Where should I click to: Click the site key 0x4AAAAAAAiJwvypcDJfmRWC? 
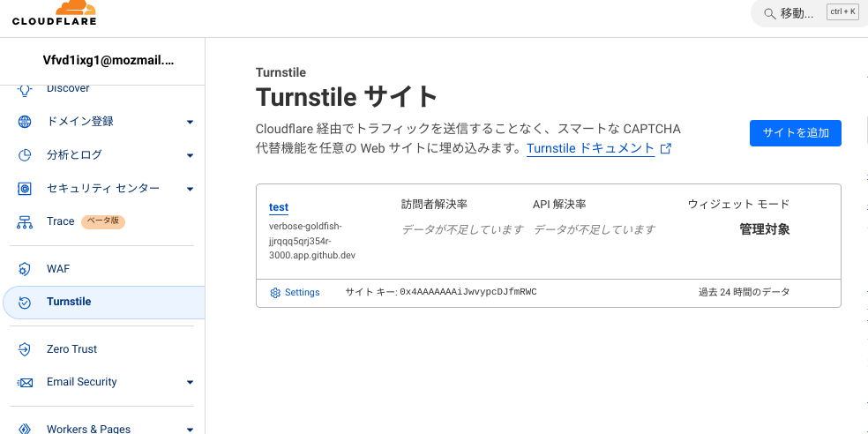coord(468,292)
